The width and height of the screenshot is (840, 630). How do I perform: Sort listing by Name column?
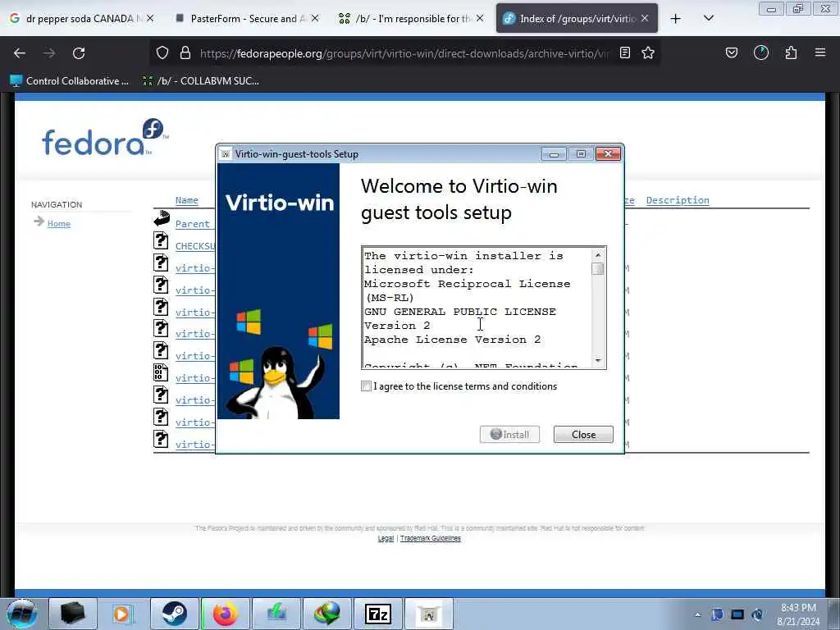pos(186,200)
